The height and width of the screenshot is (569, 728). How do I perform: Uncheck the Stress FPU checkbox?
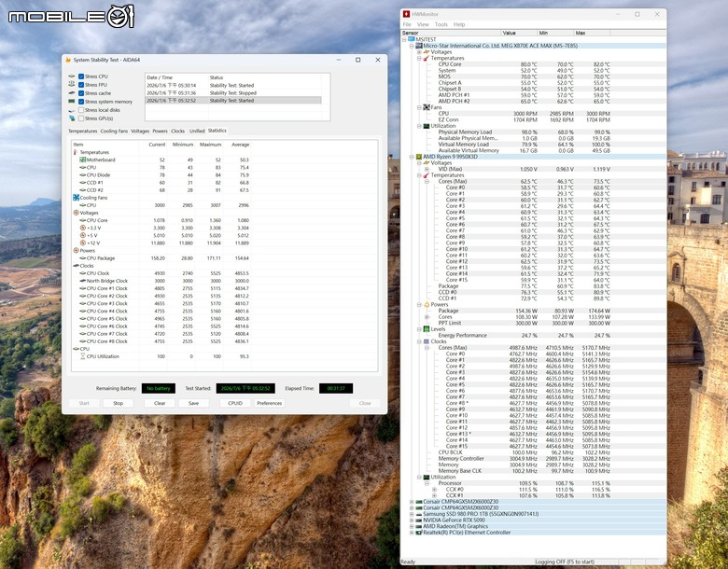click(x=81, y=85)
